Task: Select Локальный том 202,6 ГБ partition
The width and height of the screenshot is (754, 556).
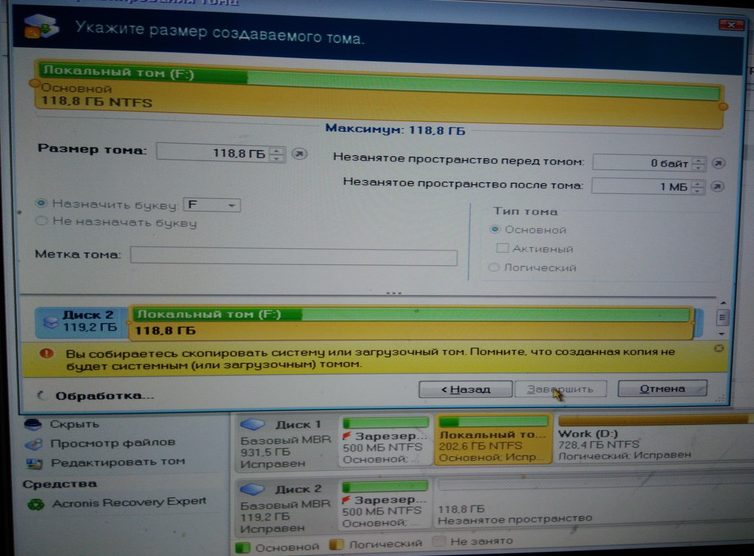Action: pos(493,441)
